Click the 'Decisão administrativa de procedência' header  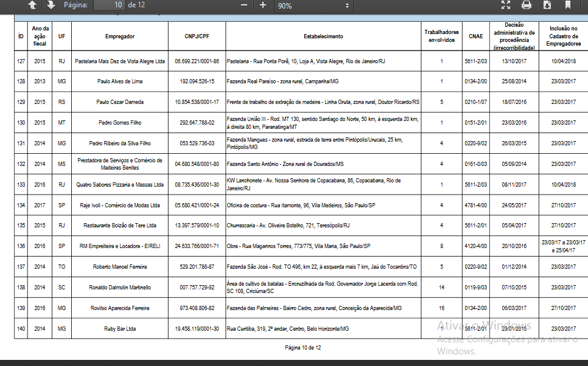click(514, 36)
